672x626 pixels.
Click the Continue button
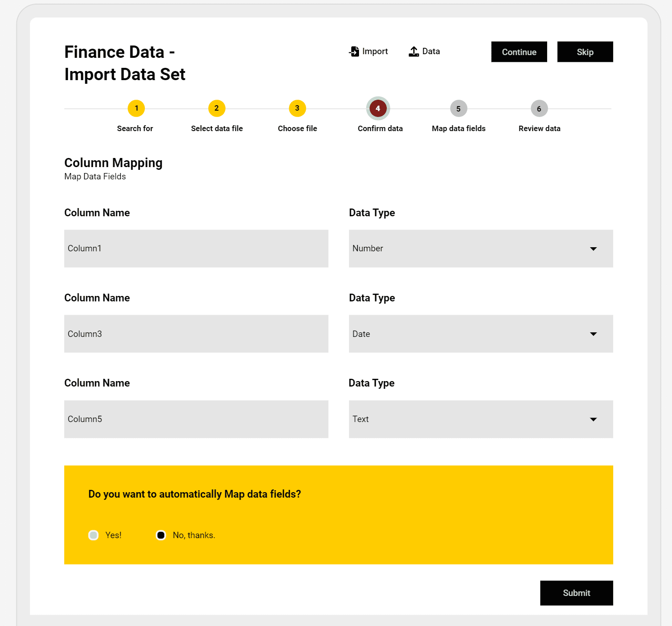coord(519,52)
